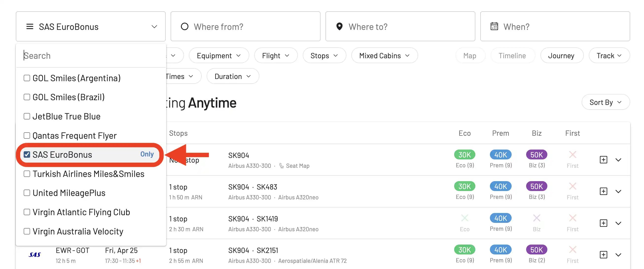
Task: Click the program Search box
Action: pos(91,56)
